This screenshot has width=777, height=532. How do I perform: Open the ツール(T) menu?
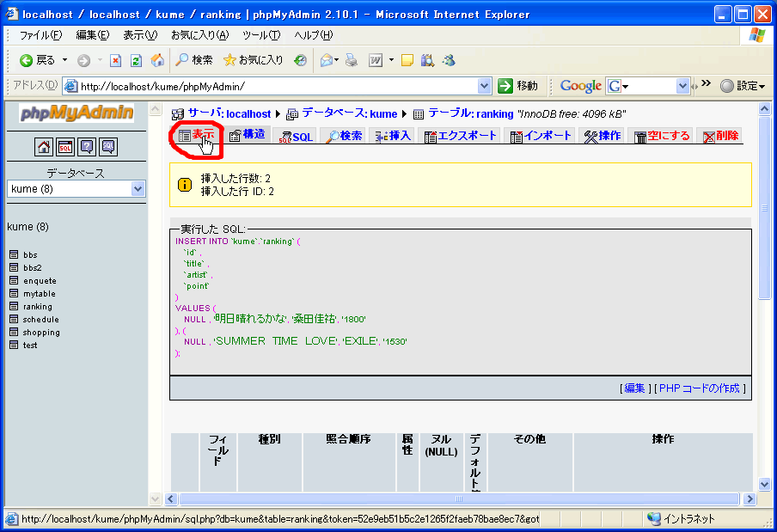(261, 35)
